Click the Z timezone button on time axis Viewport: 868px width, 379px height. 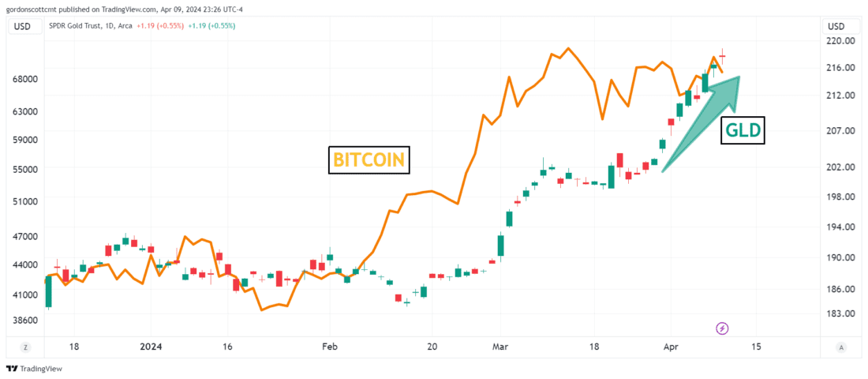pyautogui.click(x=25, y=347)
